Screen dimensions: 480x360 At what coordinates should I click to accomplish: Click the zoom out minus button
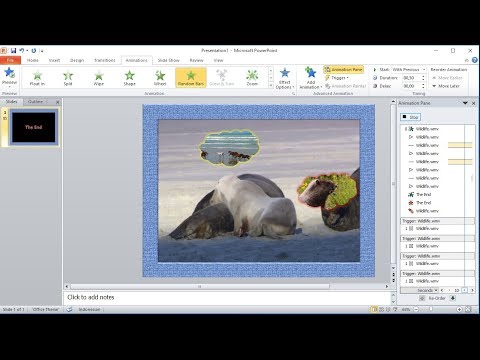tap(416, 310)
